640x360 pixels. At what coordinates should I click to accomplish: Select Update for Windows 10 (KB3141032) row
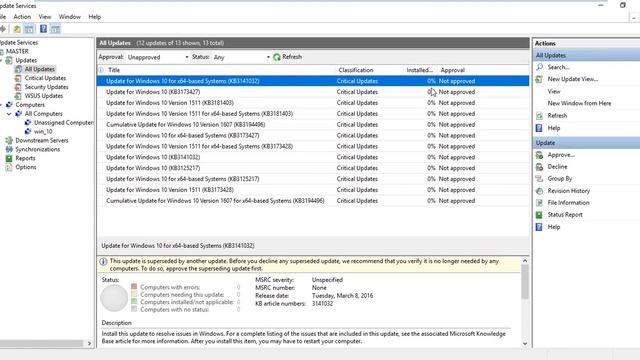pyautogui.click(x=313, y=157)
